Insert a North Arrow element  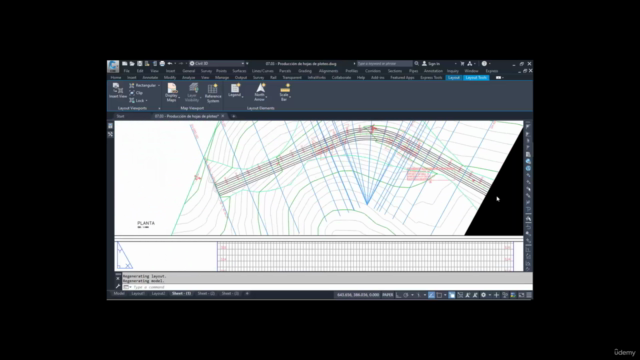point(260,92)
